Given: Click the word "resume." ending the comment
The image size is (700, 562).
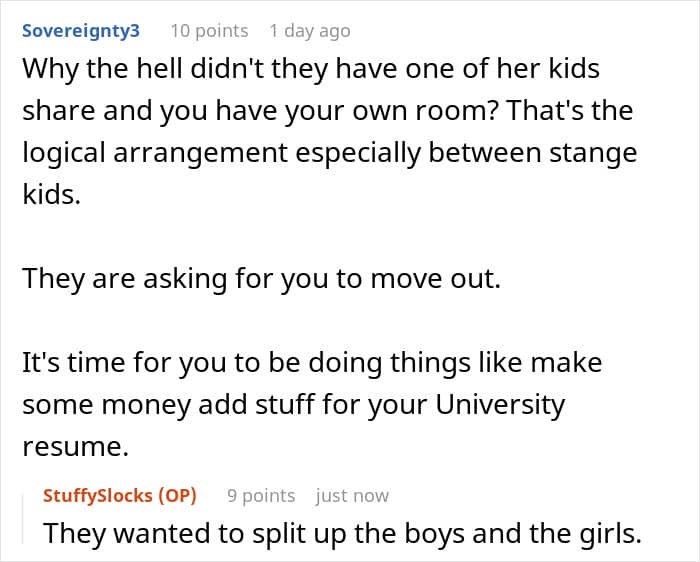Looking at the screenshot, I should point(75,447).
